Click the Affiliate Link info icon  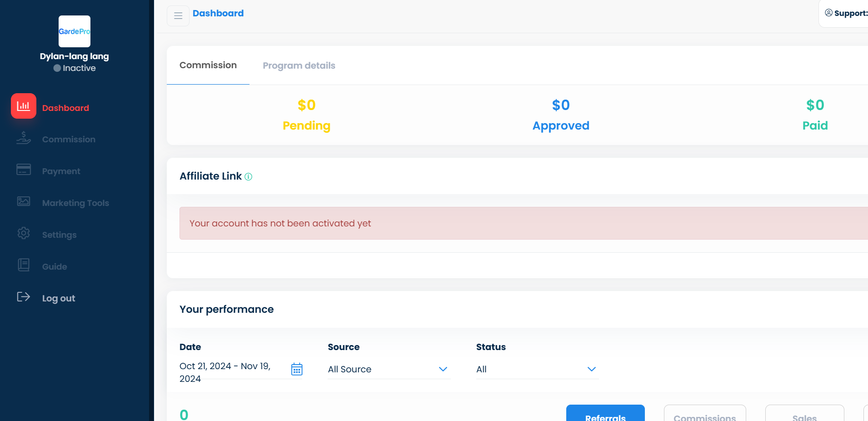point(248,177)
